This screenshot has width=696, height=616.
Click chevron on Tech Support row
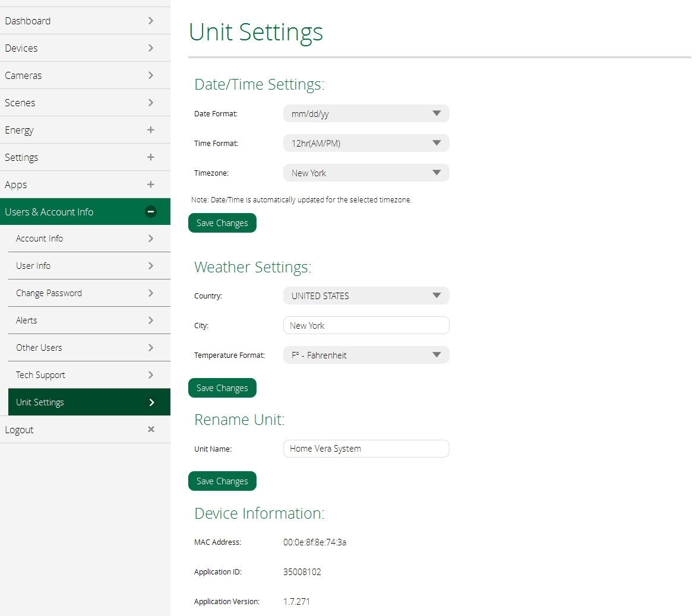click(151, 374)
